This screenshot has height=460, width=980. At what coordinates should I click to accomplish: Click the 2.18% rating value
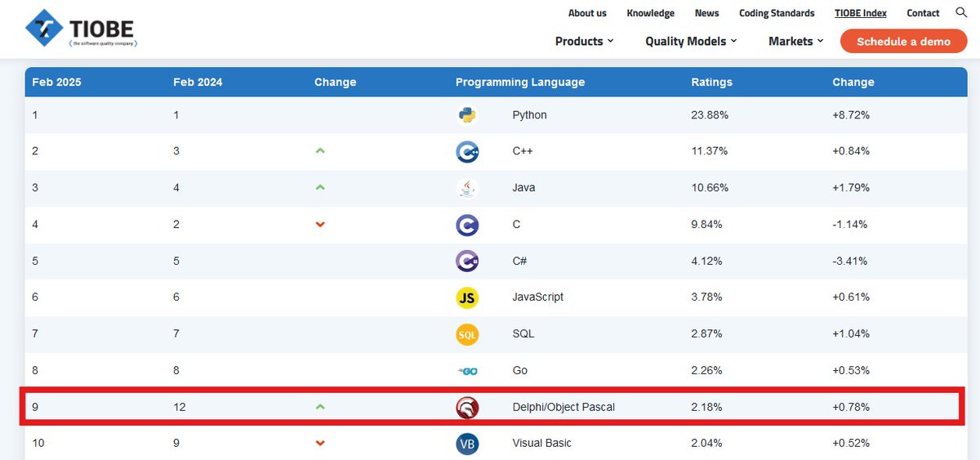706,407
